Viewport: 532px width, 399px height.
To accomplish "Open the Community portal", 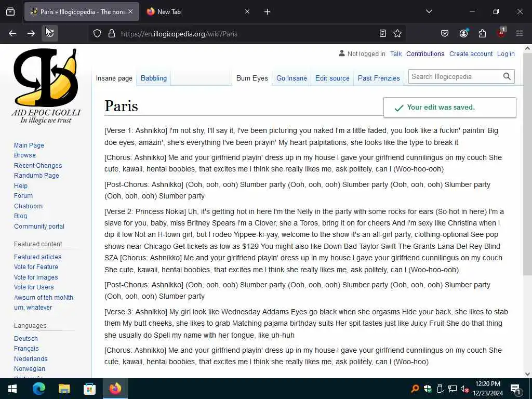I will (x=39, y=227).
